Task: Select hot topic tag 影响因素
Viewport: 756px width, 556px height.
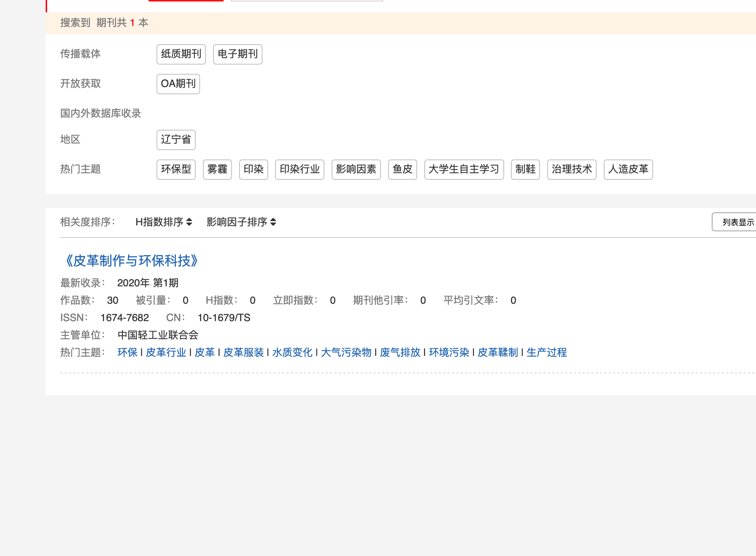Action: tap(356, 170)
